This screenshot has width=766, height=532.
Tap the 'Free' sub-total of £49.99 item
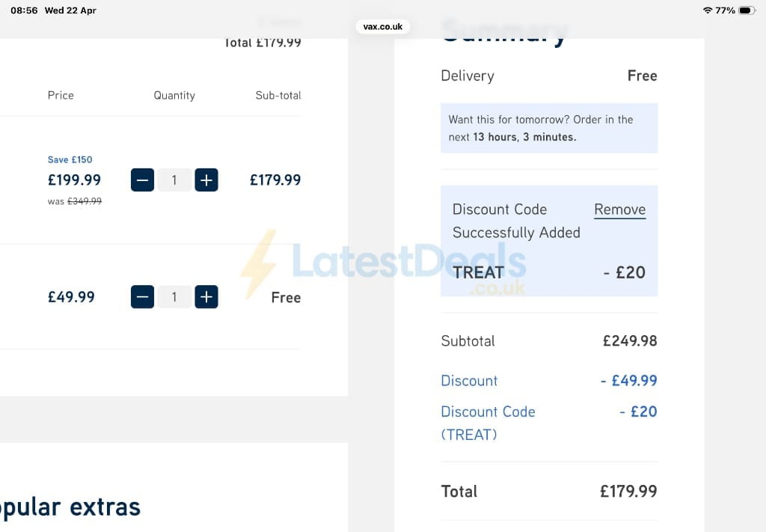tap(286, 297)
